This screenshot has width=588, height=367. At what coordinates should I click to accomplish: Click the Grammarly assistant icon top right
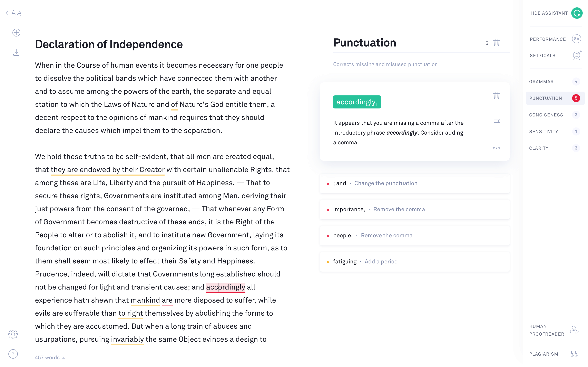tap(577, 13)
